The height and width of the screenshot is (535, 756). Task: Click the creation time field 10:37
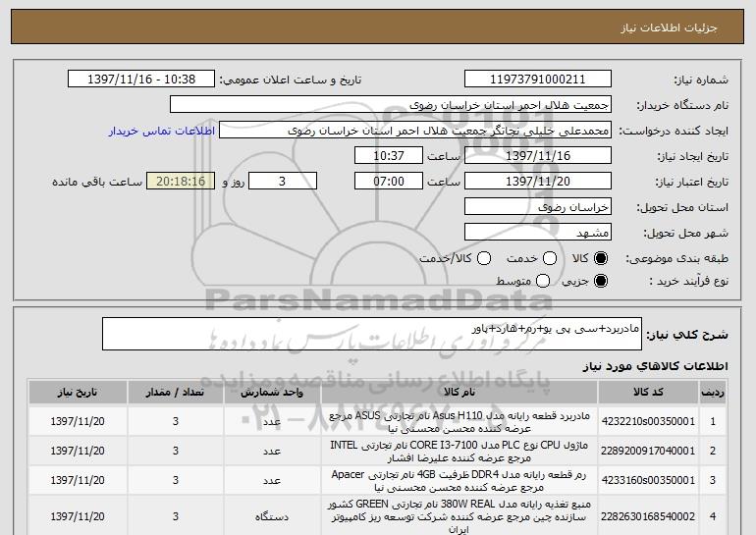389,156
